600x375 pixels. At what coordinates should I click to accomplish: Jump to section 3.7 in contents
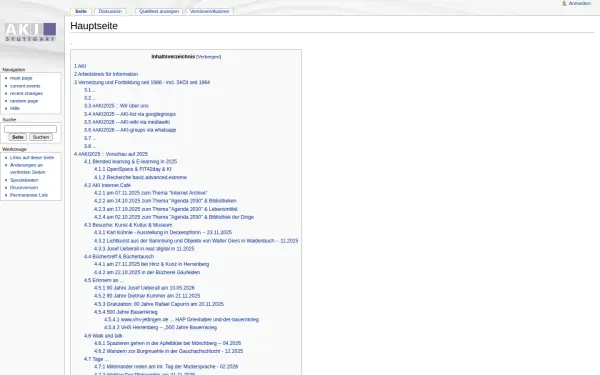click(x=90, y=139)
